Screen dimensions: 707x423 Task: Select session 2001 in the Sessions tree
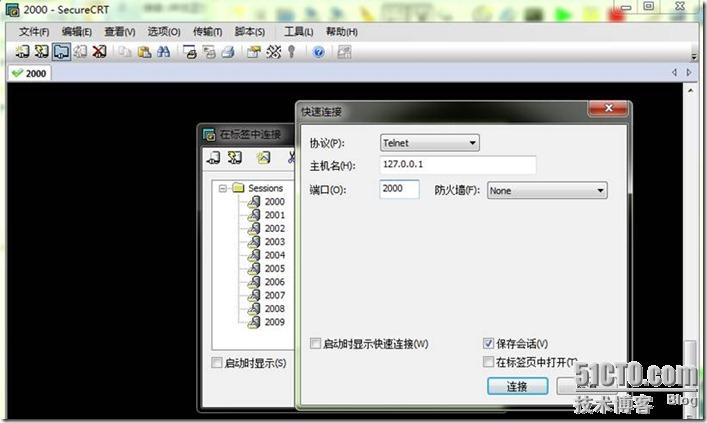274,215
